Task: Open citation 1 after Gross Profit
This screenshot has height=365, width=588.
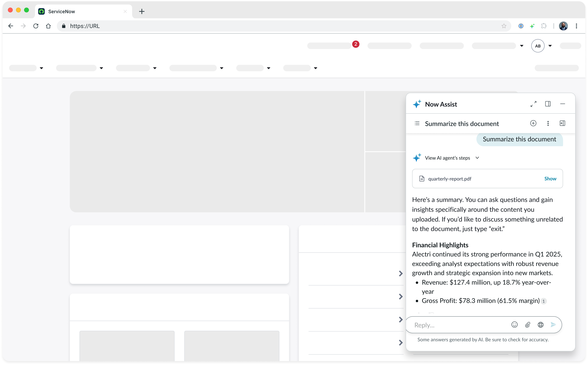Action: click(x=543, y=301)
